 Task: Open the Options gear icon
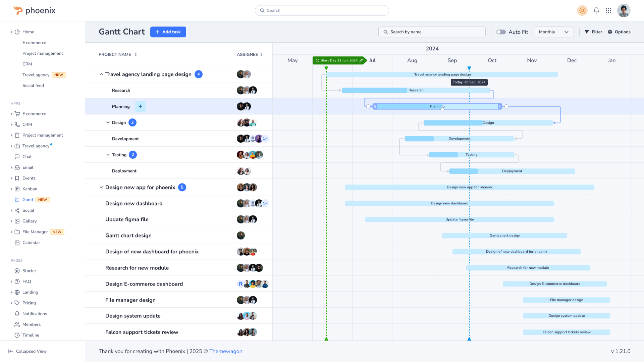(x=610, y=32)
